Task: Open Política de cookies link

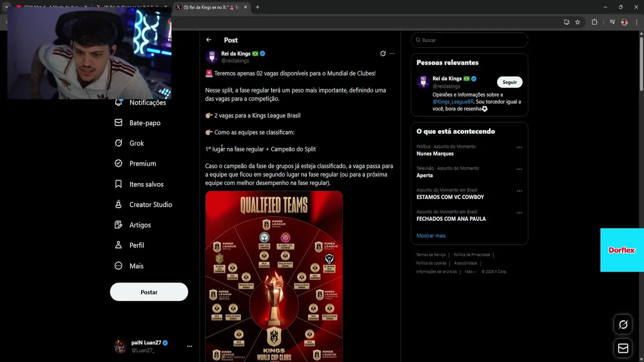Action: click(431, 263)
